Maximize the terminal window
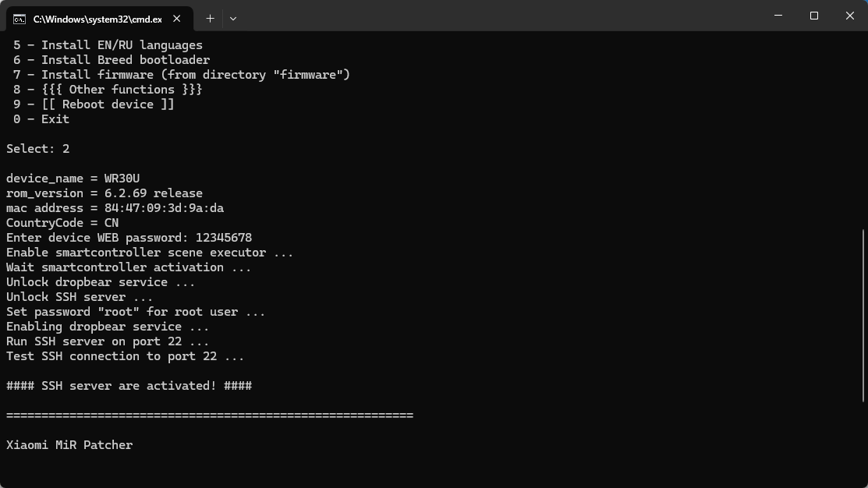The width and height of the screenshot is (868, 488). coord(813,16)
